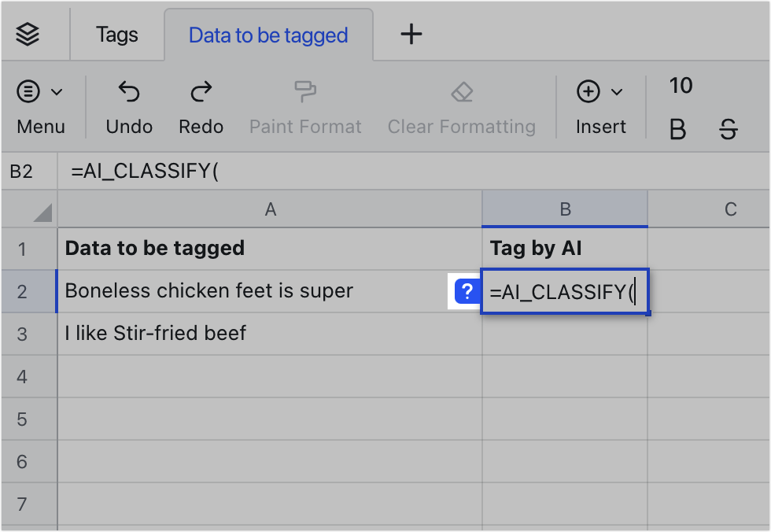Image resolution: width=771 pixels, height=532 pixels.
Task: Click the Insert plus-circle icon
Action: (588, 92)
